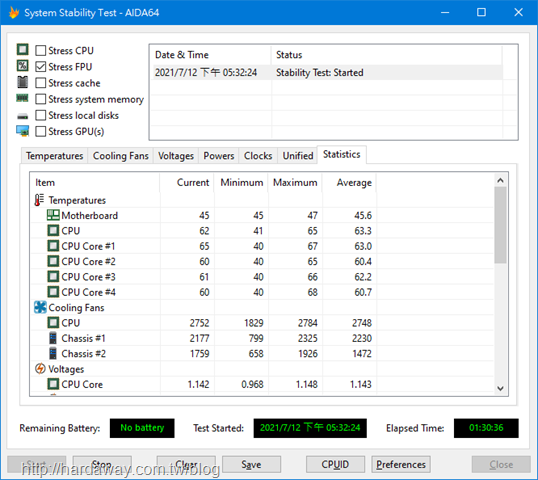Open the CPUID panel button

click(x=335, y=464)
